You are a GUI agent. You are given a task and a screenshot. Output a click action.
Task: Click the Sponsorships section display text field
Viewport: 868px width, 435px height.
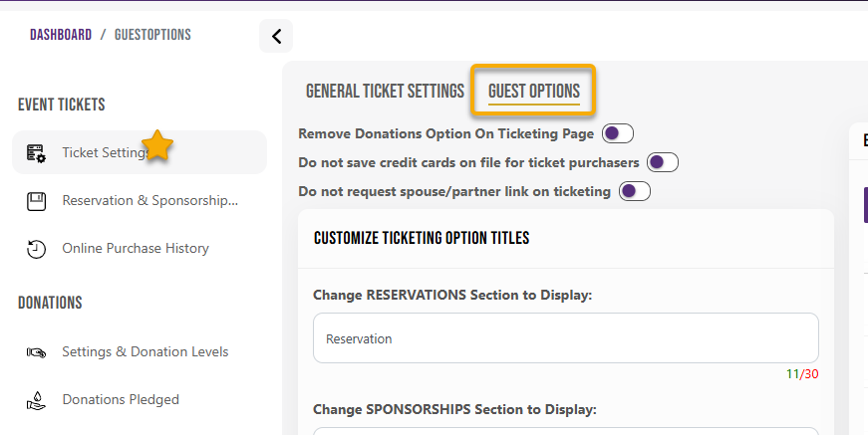pos(565,431)
